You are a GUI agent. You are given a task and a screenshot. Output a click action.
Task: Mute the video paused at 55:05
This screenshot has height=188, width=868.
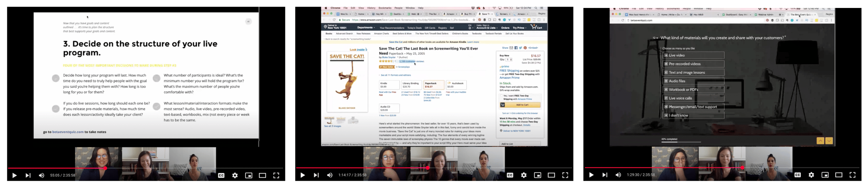click(42, 175)
